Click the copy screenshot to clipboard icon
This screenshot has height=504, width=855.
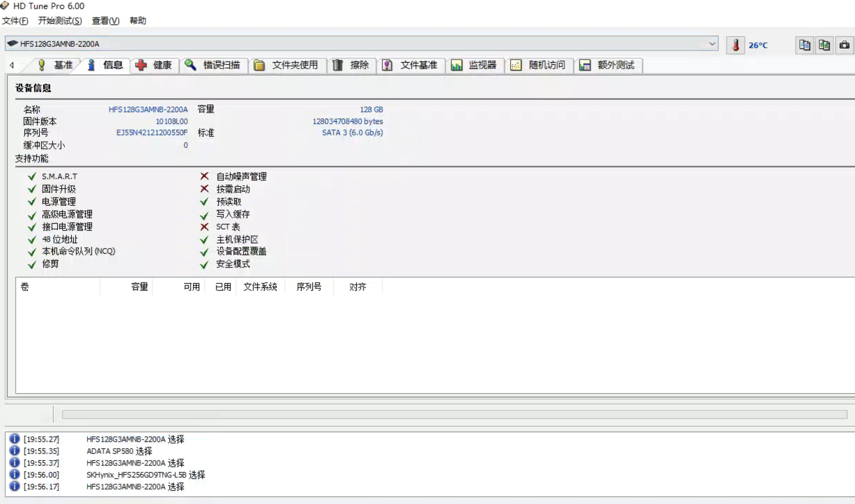click(x=824, y=45)
